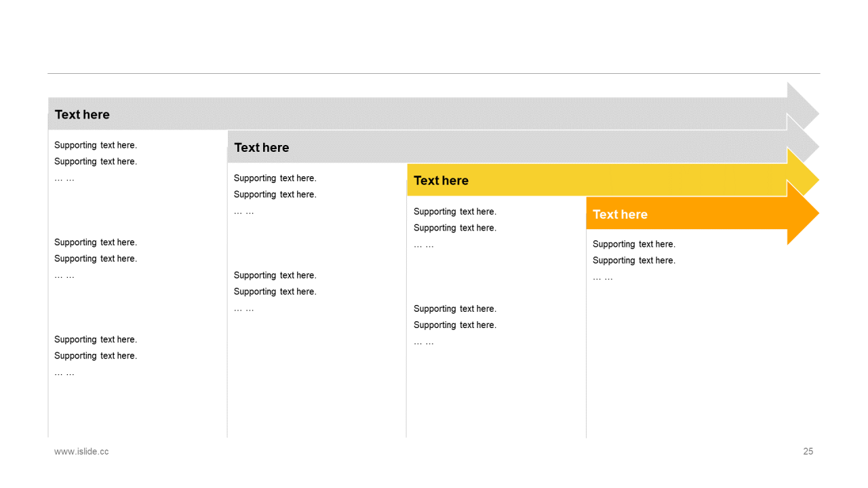Select lower supporting text block under the yellow arrow

(454, 325)
